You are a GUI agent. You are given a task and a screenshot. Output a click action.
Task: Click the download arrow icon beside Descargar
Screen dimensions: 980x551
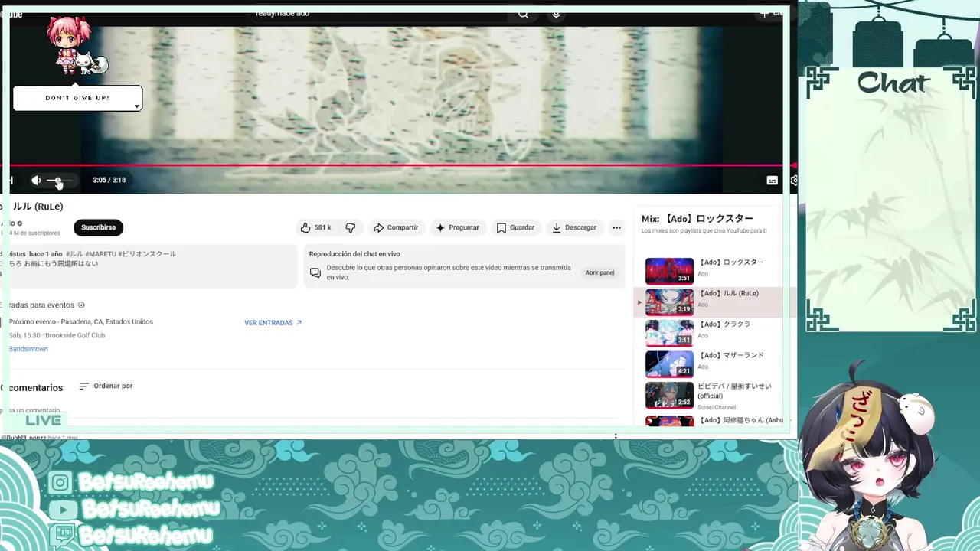pos(557,227)
